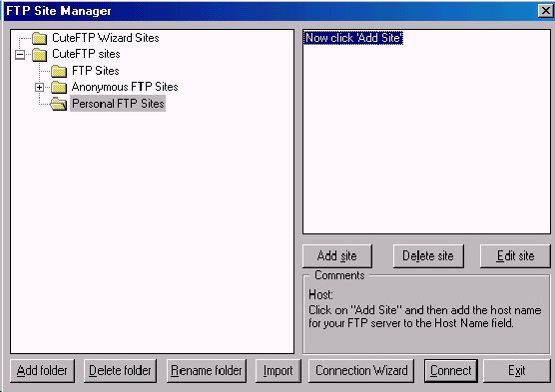Launch the Connection Wizard
Screen dimensions: 555x392
[361, 371]
